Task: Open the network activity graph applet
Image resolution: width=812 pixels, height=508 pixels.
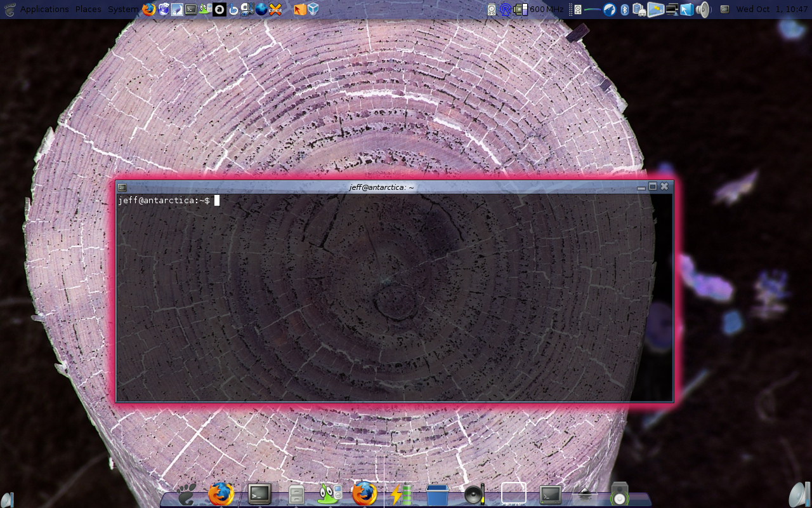Action: coord(592,10)
